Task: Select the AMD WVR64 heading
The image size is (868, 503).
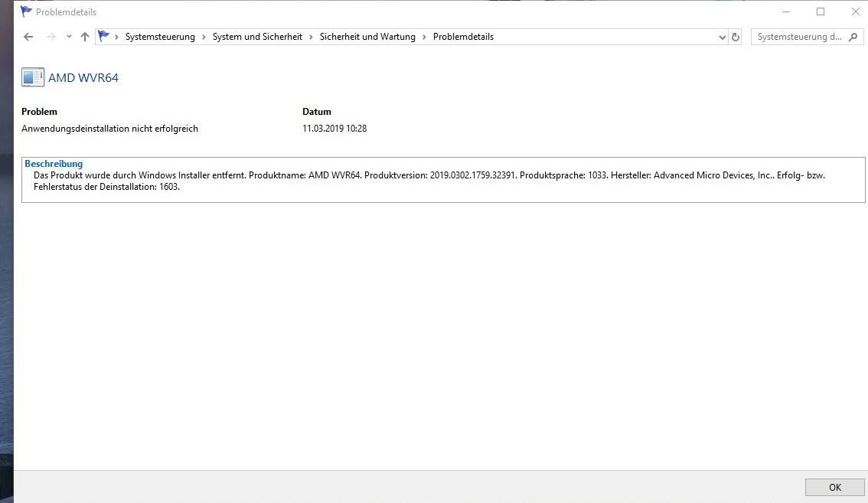Action: point(83,77)
